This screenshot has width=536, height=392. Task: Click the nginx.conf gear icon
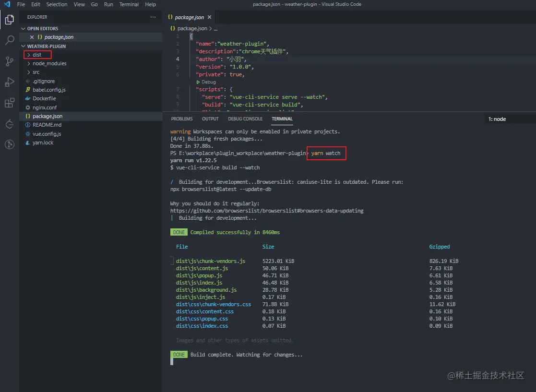point(28,107)
